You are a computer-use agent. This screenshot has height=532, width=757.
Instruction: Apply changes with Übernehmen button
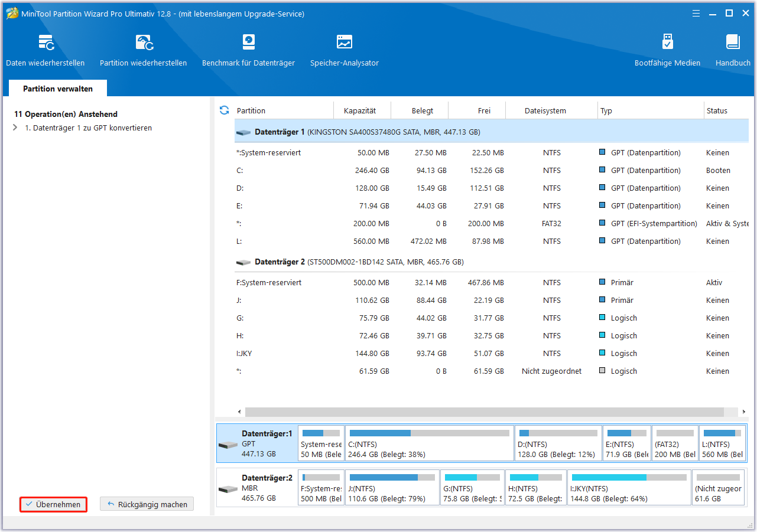[53, 504]
